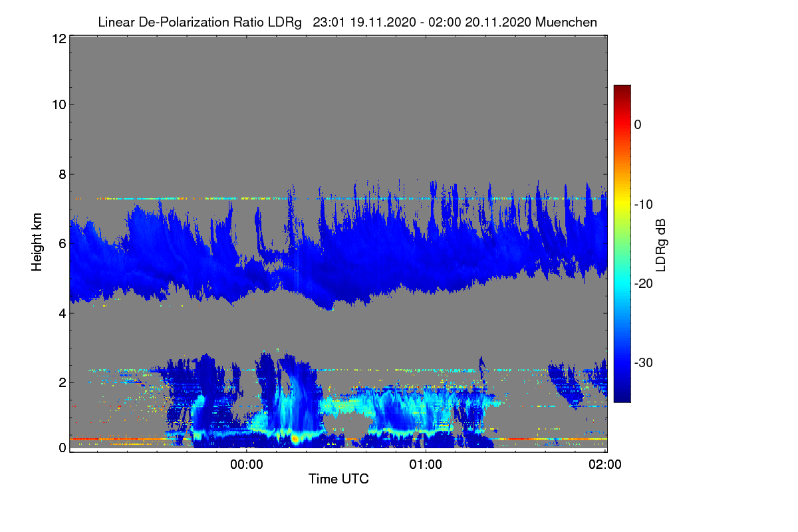Click the 01:00 time tick label
Image resolution: width=798 pixels, height=532 pixels.
tap(426, 465)
